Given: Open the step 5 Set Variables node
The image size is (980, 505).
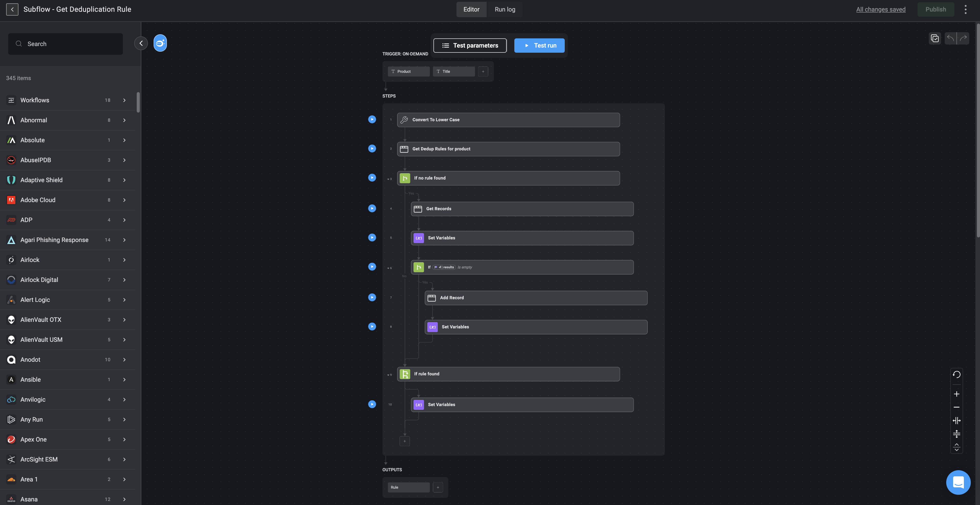Looking at the screenshot, I should 522,238.
